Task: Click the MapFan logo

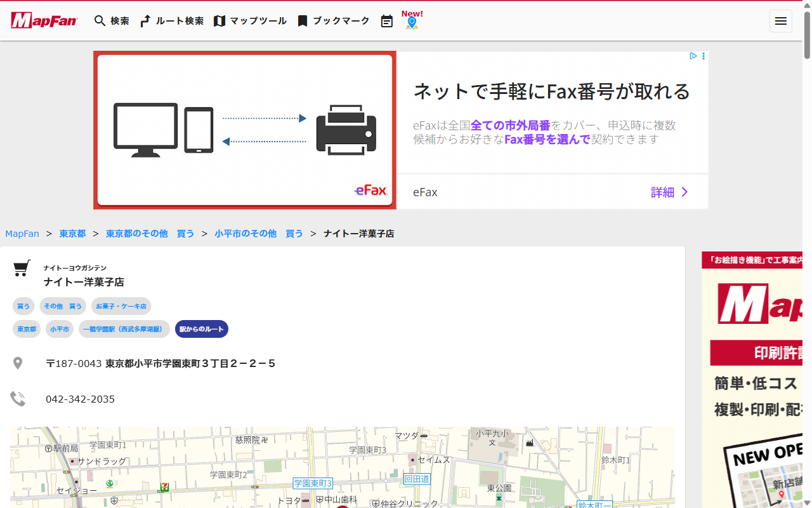Action: (44, 21)
